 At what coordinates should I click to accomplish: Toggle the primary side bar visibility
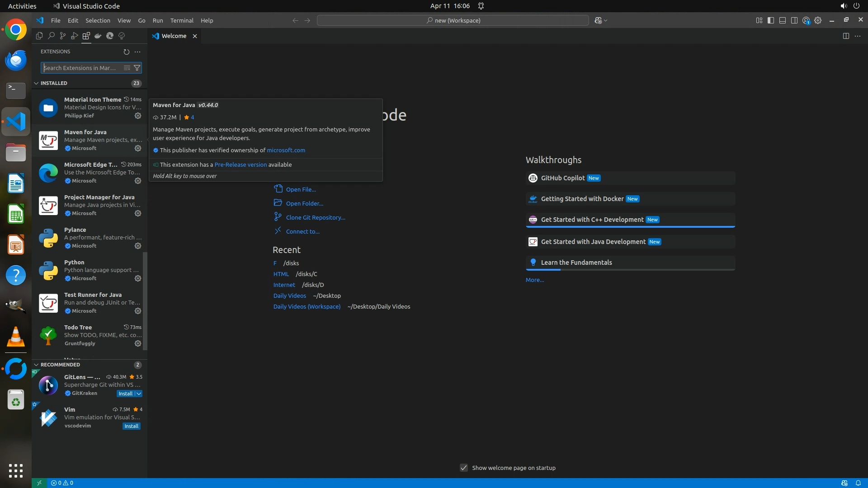pos(771,20)
